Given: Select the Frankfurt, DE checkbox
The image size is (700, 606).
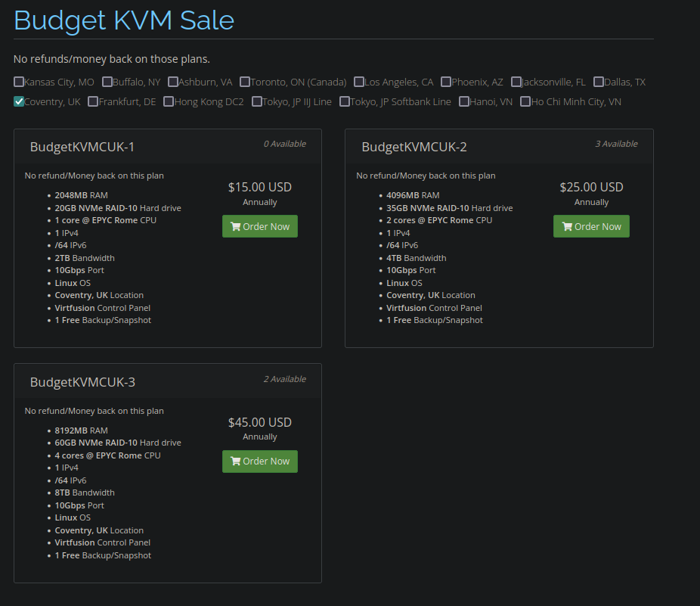Looking at the screenshot, I should point(93,101).
